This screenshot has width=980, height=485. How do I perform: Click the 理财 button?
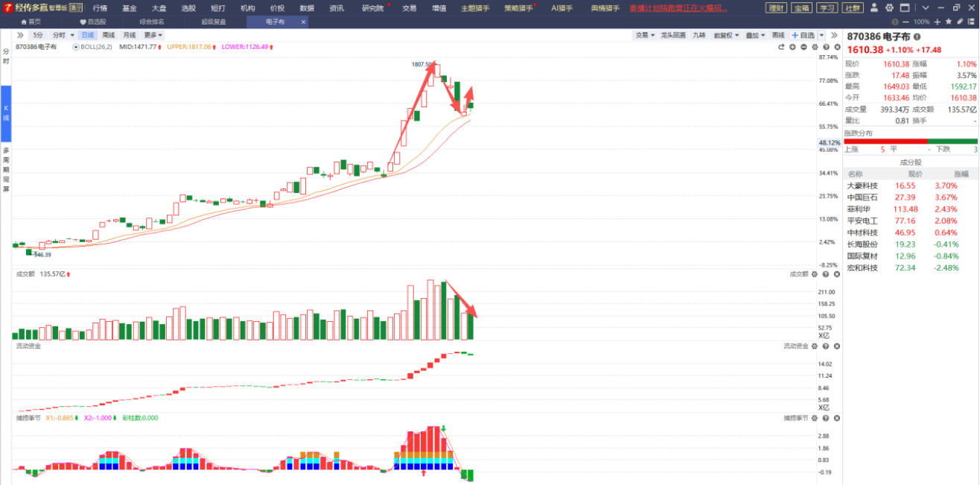[x=776, y=7]
